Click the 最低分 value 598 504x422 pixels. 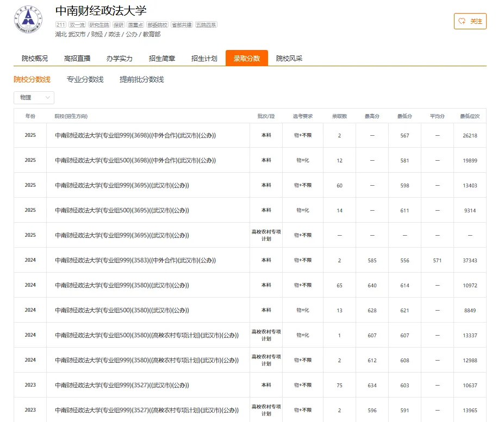tap(405, 186)
